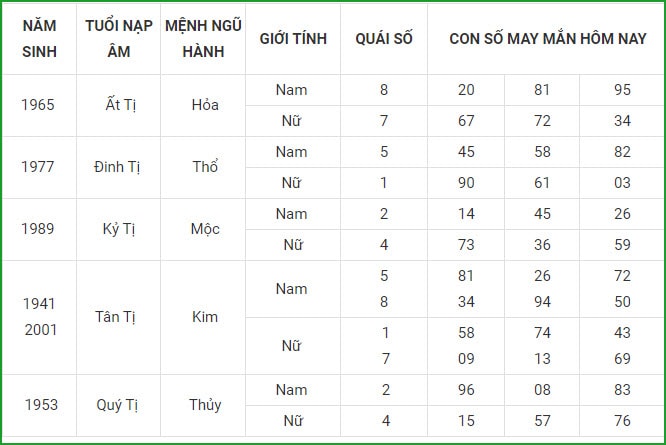The height and width of the screenshot is (445, 666).
Task: Click the Mộc element cell
Action: (x=205, y=229)
